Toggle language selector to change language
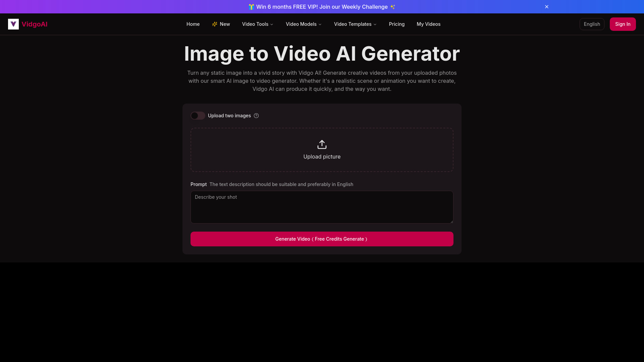The width and height of the screenshot is (644, 362). [x=592, y=24]
